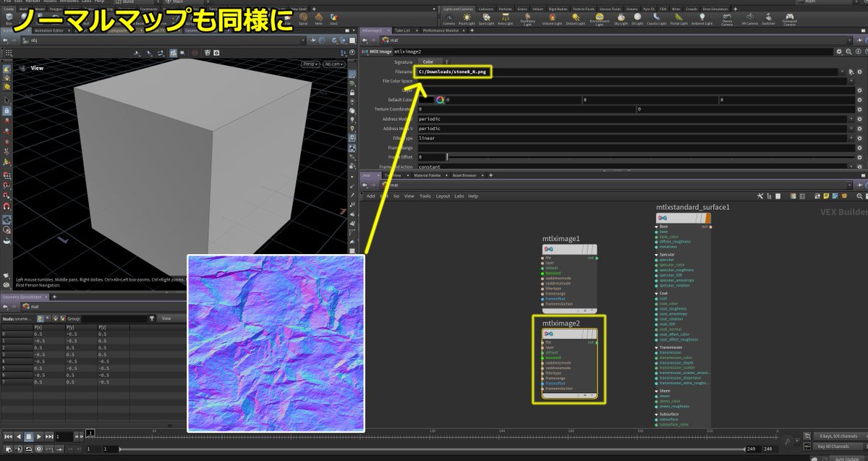Select the mtlxstandard_surface1 node

684,217
